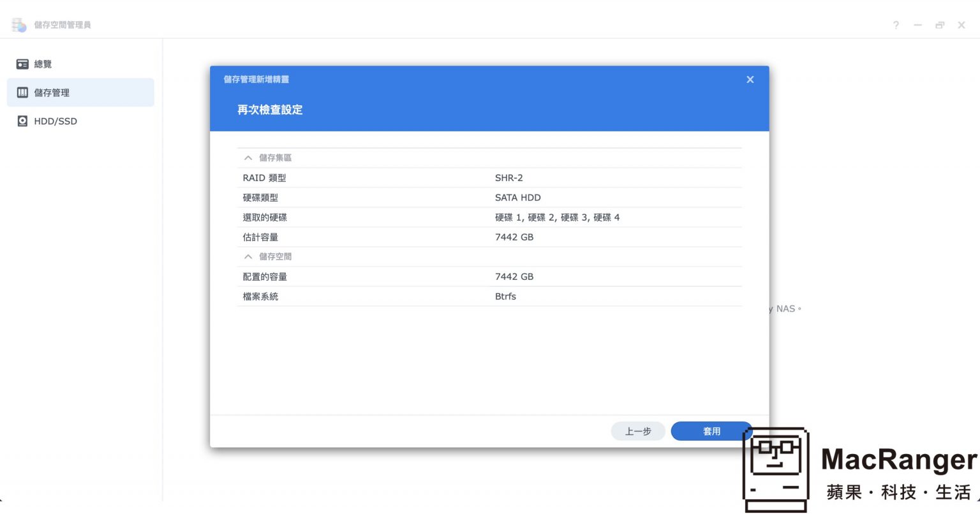
Task: Click the minimize window icon
Action: click(917, 26)
